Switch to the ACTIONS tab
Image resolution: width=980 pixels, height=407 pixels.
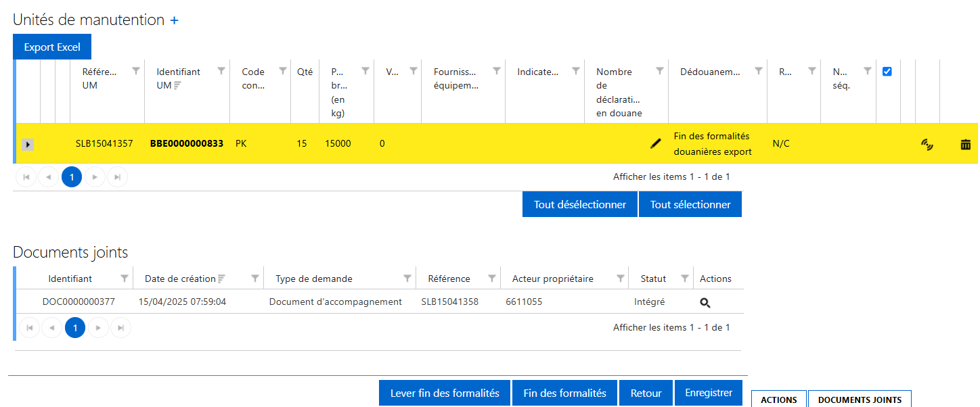click(x=778, y=399)
